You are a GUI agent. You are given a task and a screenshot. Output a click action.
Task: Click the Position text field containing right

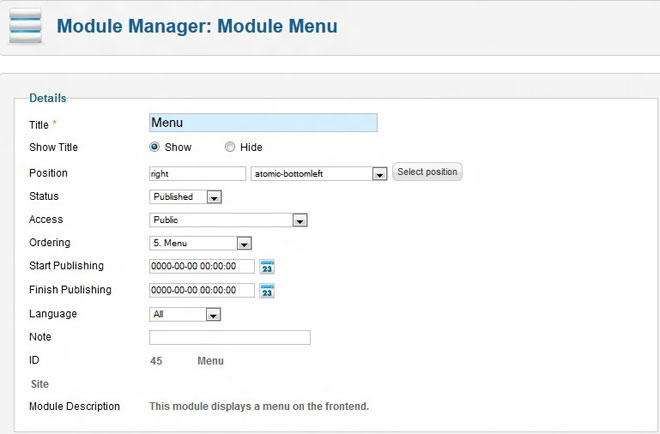click(197, 173)
